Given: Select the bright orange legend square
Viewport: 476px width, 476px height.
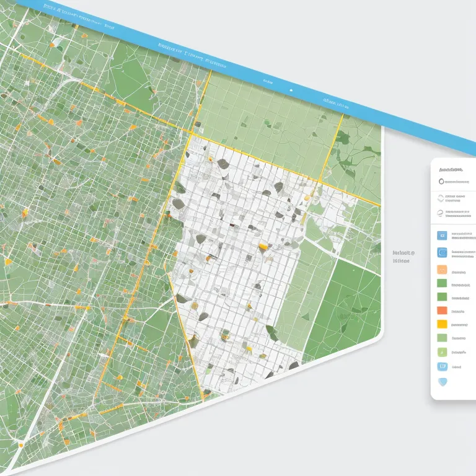Looking at the screenshot, I should point(442,311).
